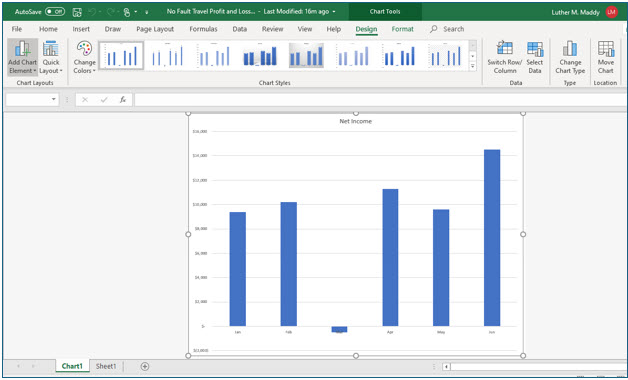This screenshot has height=380, width=628.
Task: Click the Jan bar in chart
Action: point(238,269)
